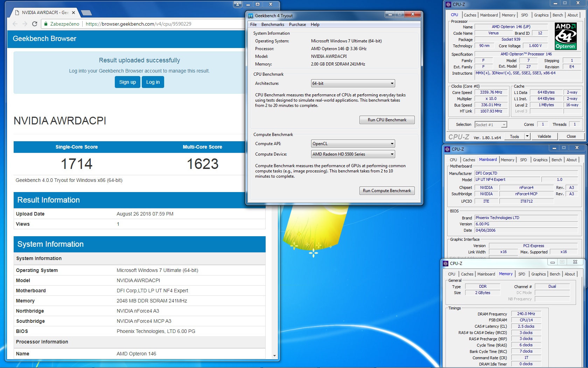Click the Sign up button
This screenshot has height=368, width=588.
click(x=127, y=82)
